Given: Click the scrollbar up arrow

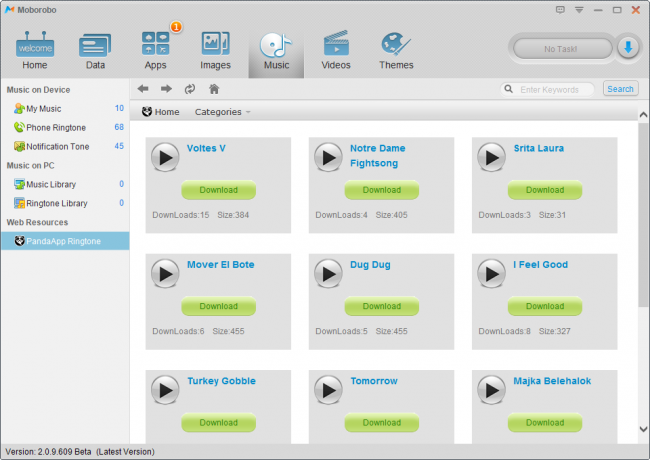Looking at the screenshot, I should point(643,114).
